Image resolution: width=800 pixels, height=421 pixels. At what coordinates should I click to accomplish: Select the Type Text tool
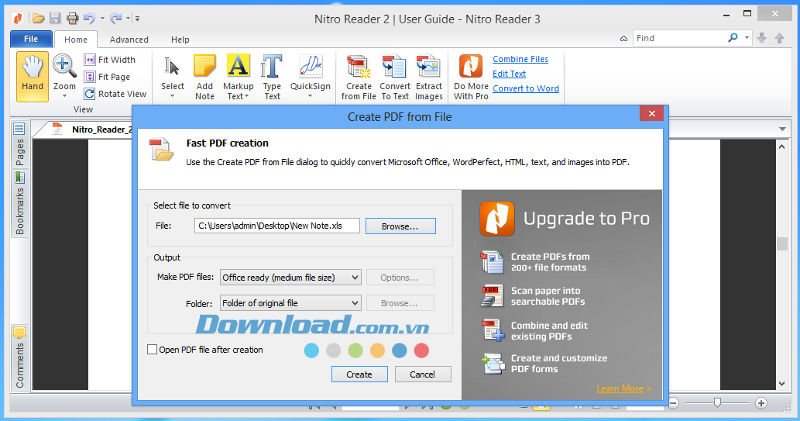pos(272,77)
